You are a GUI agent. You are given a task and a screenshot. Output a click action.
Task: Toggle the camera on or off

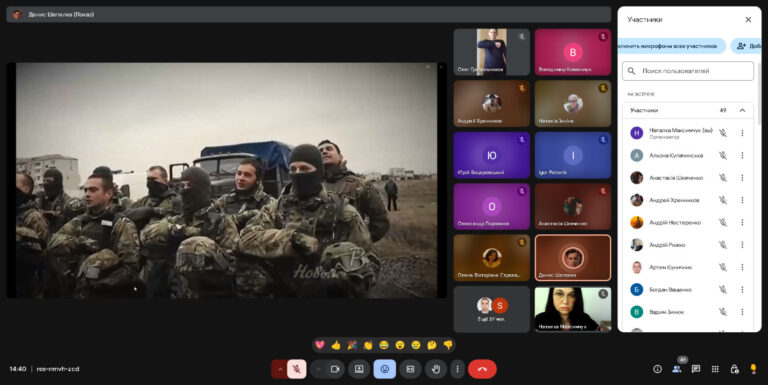point(335,369)
